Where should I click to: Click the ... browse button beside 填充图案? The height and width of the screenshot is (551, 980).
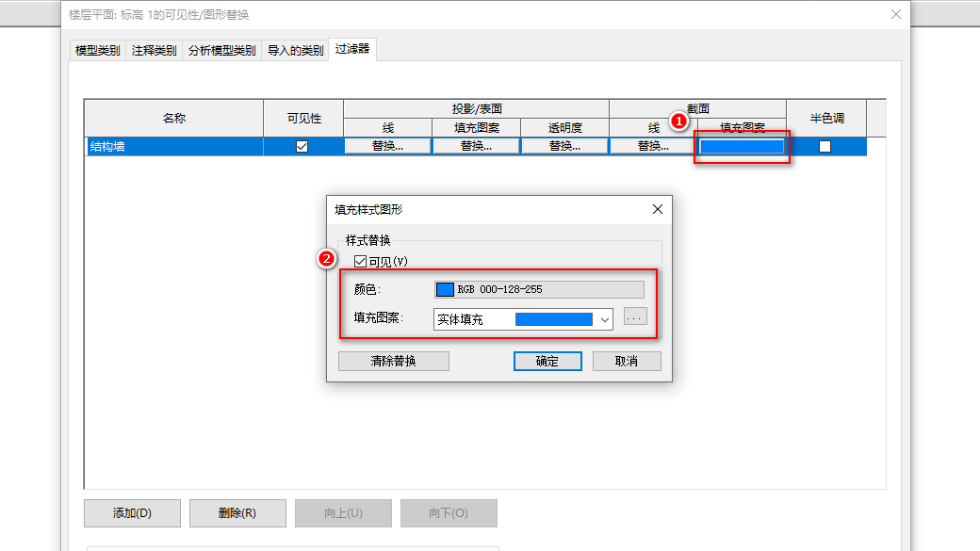click(x=633, y=317)
